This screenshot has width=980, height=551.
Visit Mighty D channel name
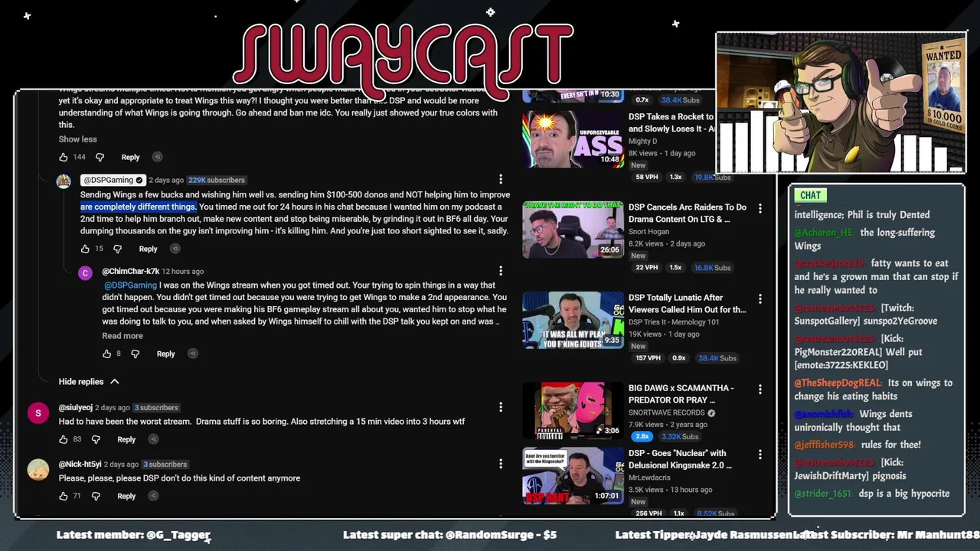point(643,141)
